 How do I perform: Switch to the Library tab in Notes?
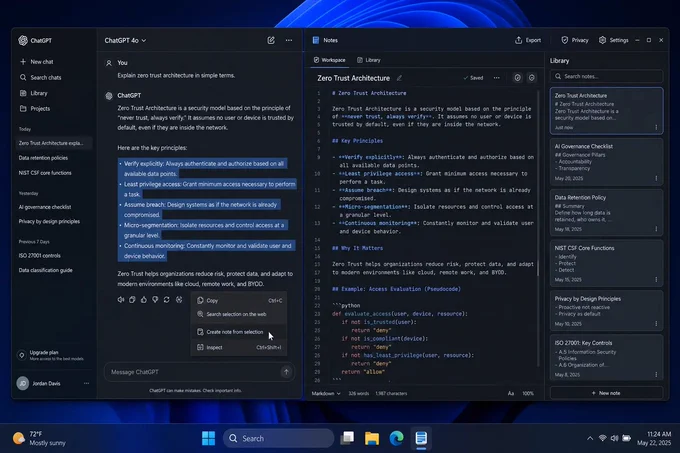tap(369, 60)
